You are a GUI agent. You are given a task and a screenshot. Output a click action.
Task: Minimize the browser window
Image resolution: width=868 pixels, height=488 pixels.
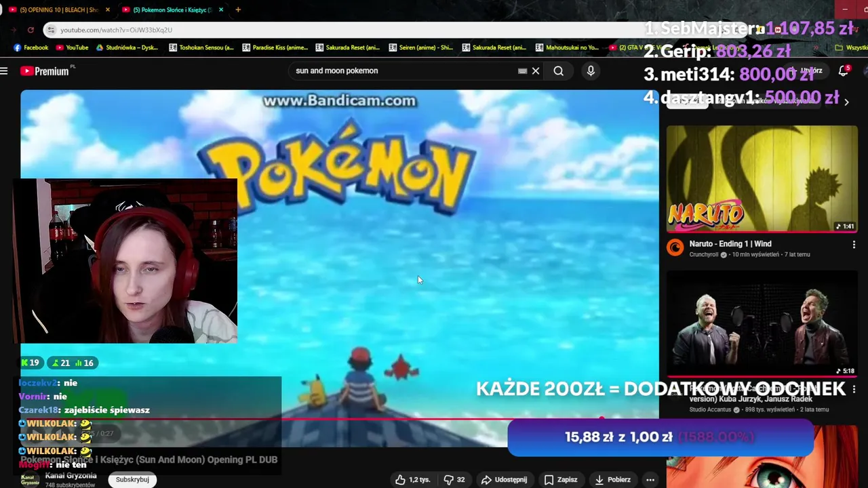pyautogui.click(x=845, y=9)
